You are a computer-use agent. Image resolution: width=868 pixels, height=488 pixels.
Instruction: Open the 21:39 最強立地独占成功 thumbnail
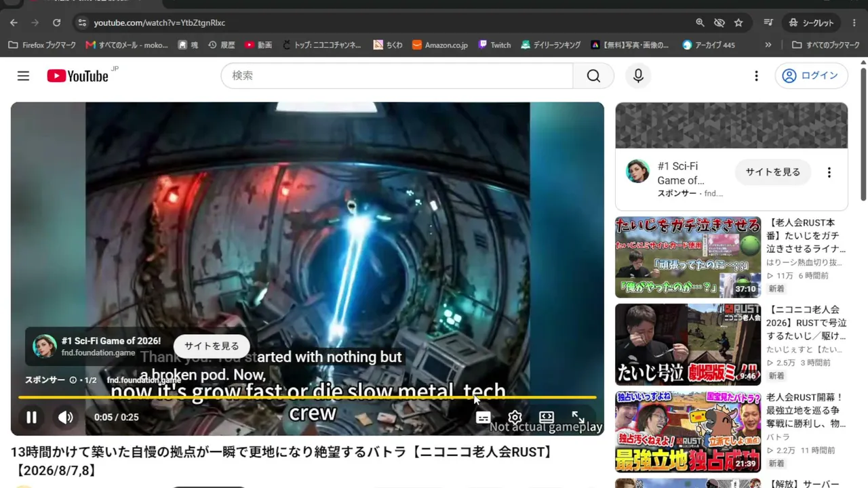point(688,431)
